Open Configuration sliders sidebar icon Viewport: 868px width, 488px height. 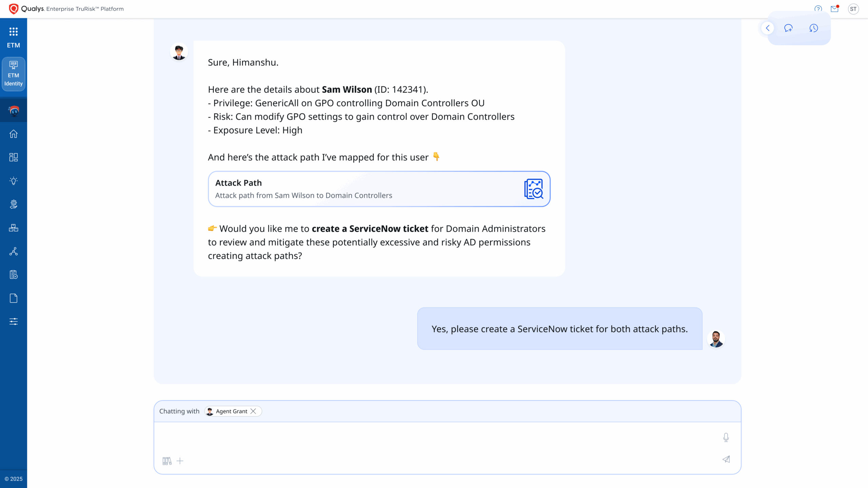pos(14,322)
